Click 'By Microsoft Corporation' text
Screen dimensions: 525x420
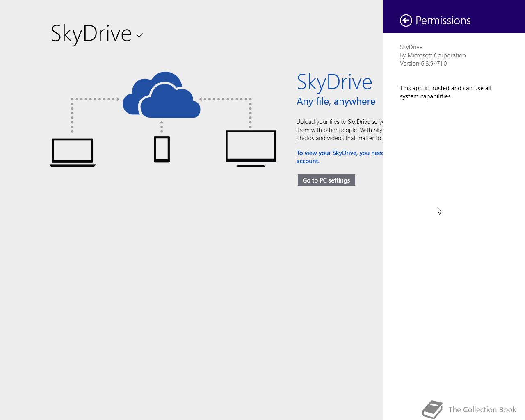pyautogui.click(x=433, y=55)
